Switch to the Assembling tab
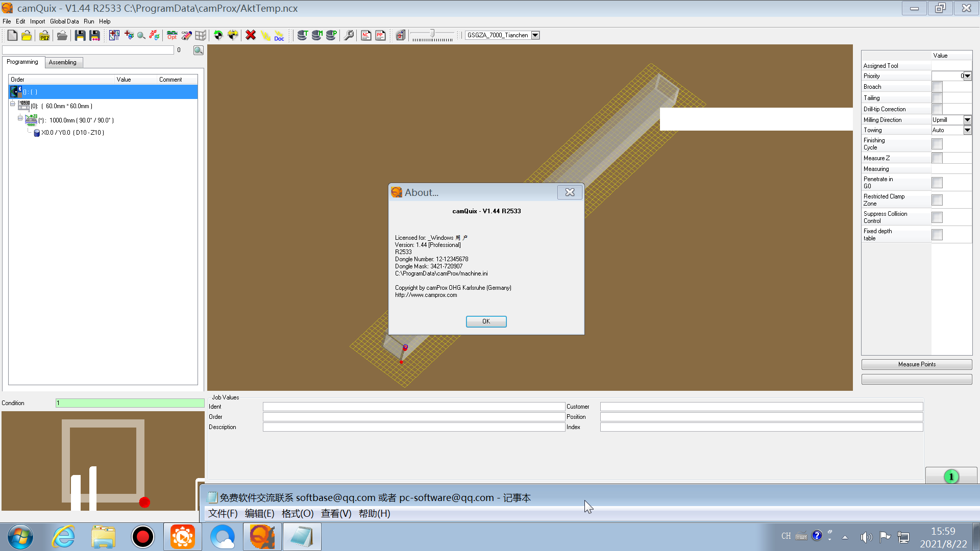This screenshot has width=980, height=551. (x=63, y=62)
